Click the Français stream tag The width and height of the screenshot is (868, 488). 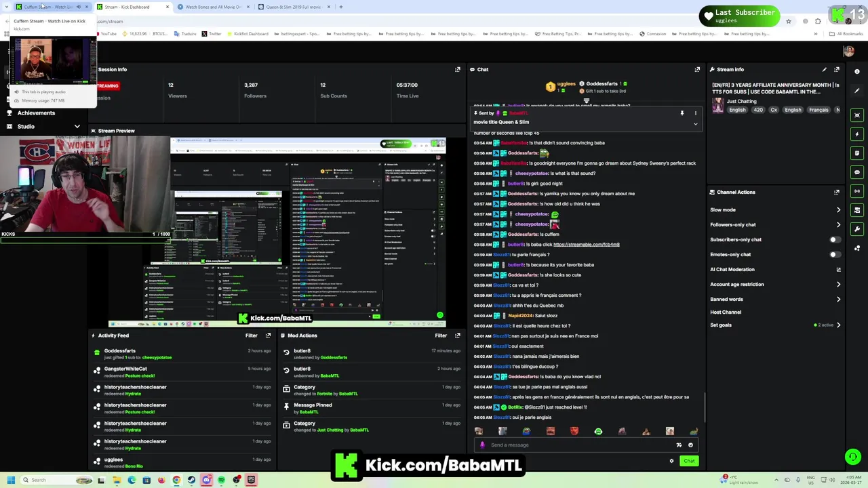(818, 110)
